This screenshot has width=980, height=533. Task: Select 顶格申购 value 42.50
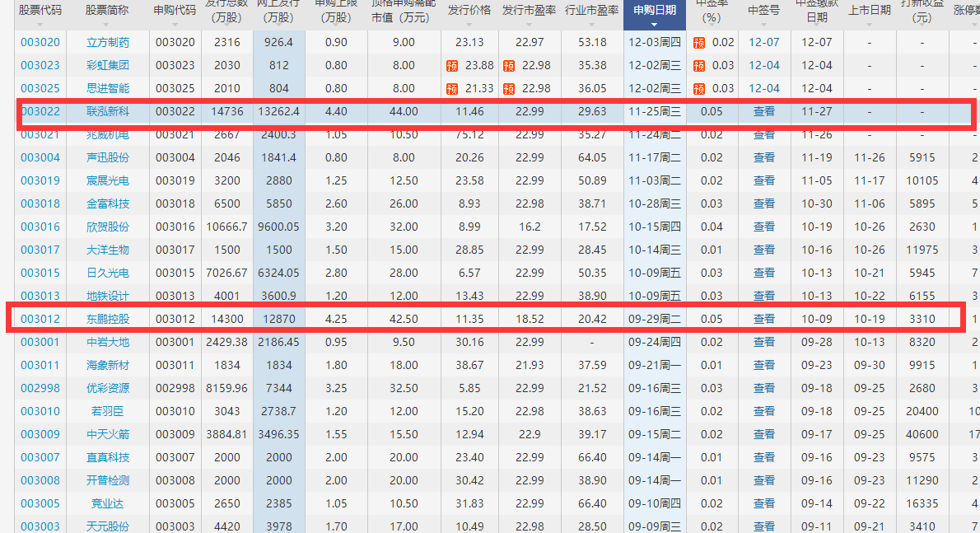(x=404, y=320)
